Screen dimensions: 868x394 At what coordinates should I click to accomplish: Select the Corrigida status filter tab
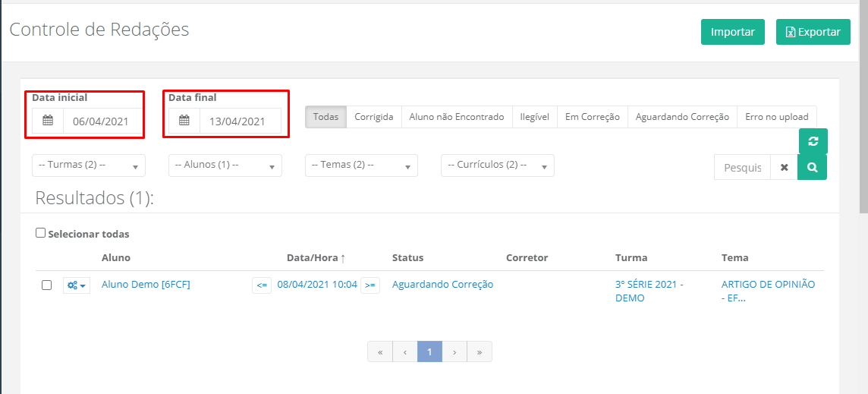374,117
